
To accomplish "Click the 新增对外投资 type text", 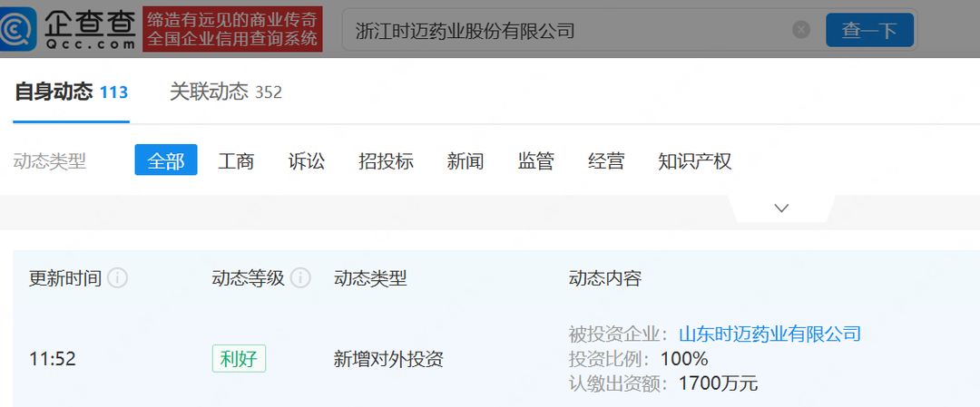I will (388, 360).
